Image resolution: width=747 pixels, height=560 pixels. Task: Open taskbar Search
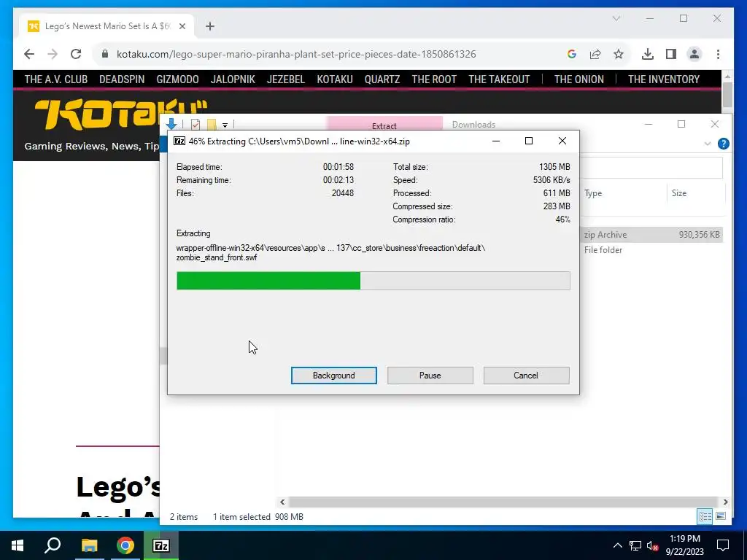(x=53, y=545)
